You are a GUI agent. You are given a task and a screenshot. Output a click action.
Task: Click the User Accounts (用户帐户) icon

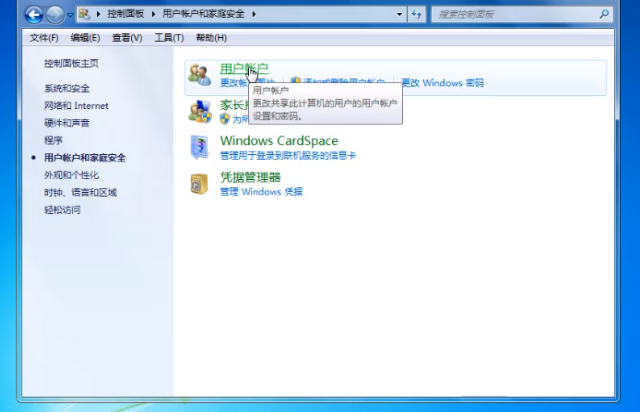pyautogui.click(x=199, y=74)
